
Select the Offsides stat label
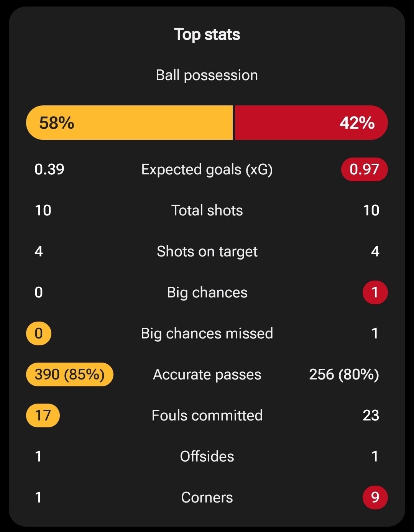tap(207, 456)
